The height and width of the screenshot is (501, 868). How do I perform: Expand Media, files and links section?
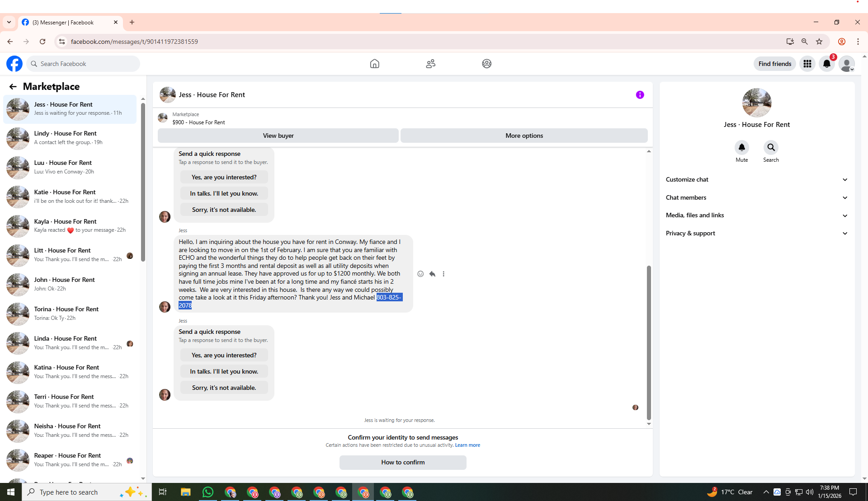pyautogui.click(x=756, y=215)
